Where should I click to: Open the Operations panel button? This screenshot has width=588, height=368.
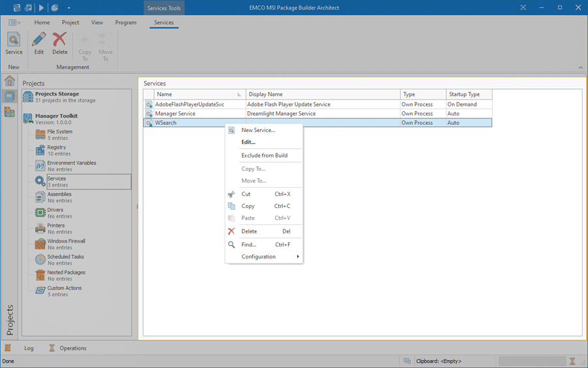[x=73, y=348]
